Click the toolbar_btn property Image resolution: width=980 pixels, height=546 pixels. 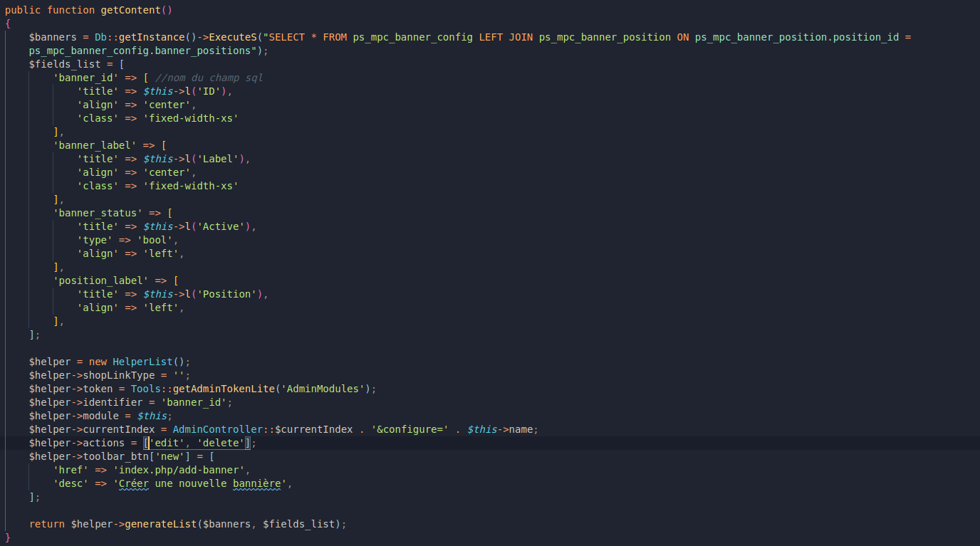(116, 456)
